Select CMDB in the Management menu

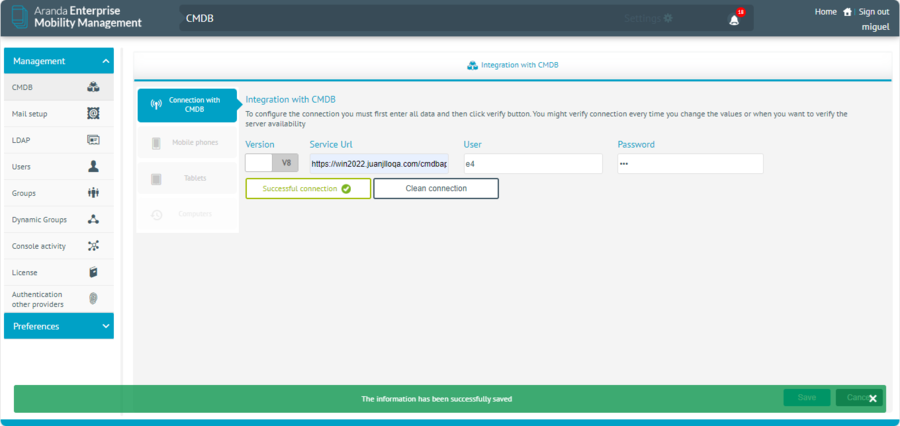59,87
